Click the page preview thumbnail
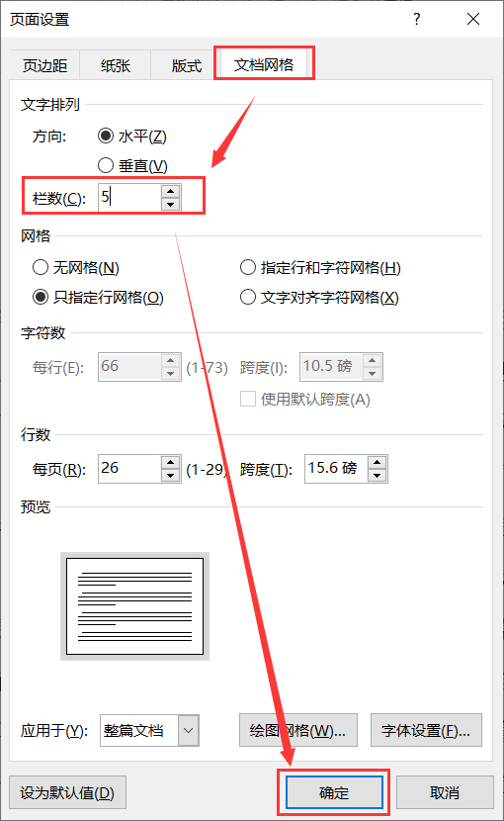The width and height of the screenshot is (504, 821). (x=135, y=606)
